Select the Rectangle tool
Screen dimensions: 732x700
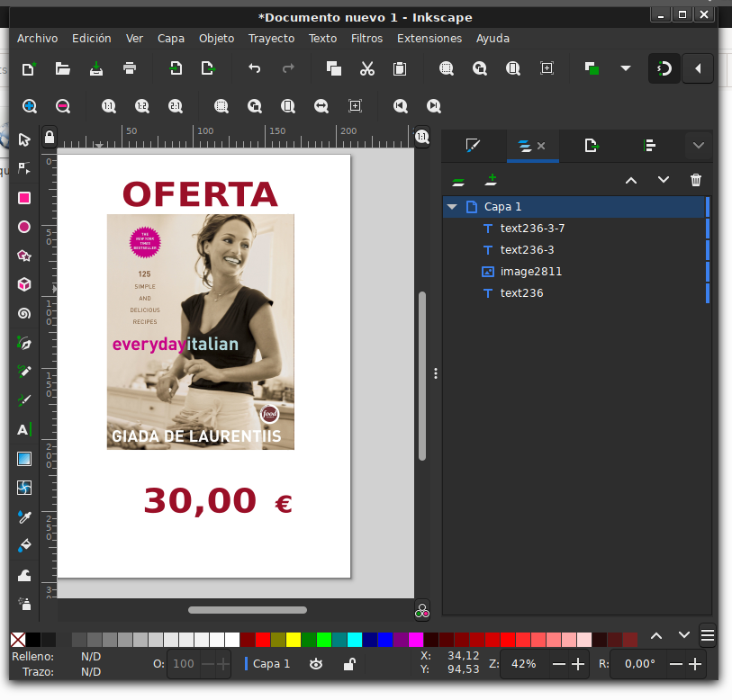pyautogui.click(x=24, y=198)
